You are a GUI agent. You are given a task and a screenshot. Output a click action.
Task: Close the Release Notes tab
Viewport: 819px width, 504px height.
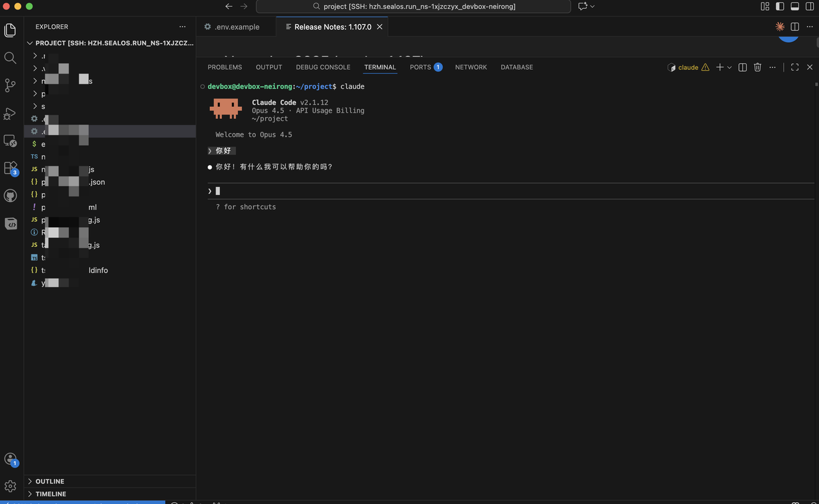379,27
